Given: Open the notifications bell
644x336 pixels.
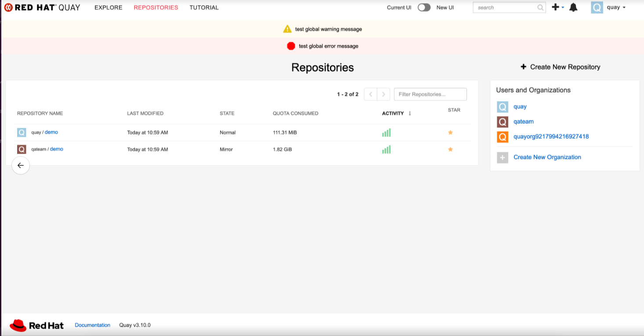Looking at the screenshot, I should [573, 7].
